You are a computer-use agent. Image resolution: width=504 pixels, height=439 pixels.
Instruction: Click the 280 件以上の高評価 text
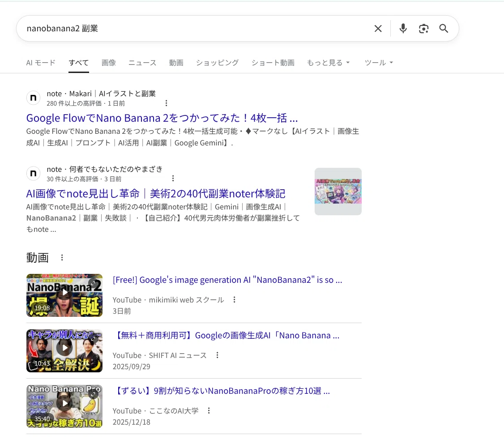point(74,103)
